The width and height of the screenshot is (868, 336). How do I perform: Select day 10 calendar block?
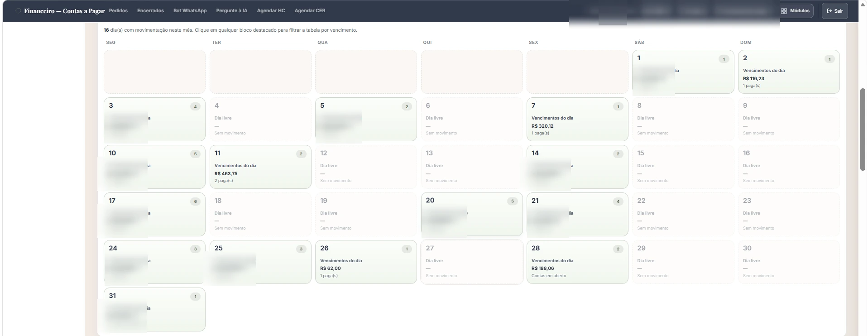click(x=154, y=167)
